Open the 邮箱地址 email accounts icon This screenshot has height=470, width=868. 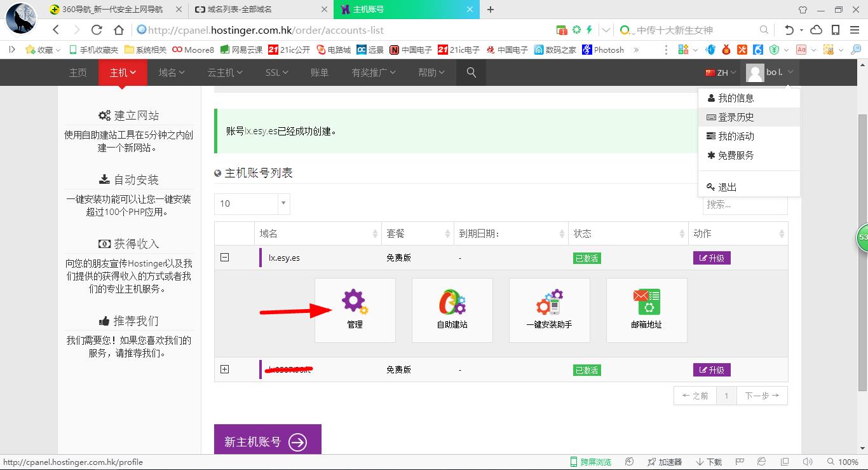coord(646,310)
